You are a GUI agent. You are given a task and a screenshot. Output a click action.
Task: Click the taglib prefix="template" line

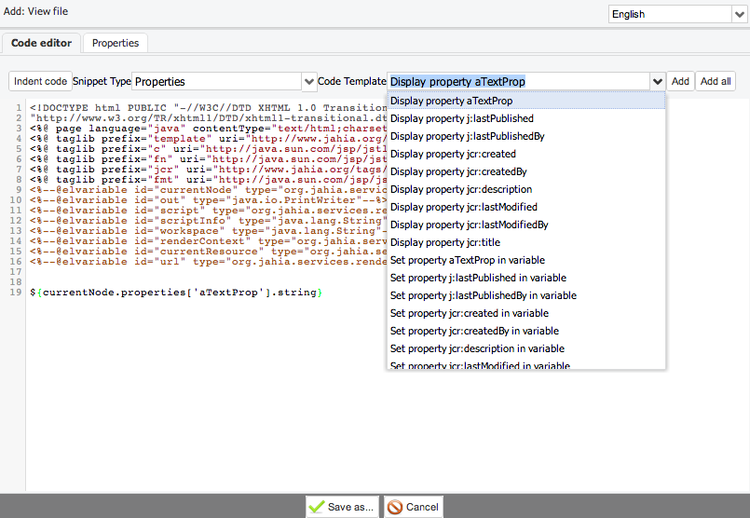coord(208,139)
